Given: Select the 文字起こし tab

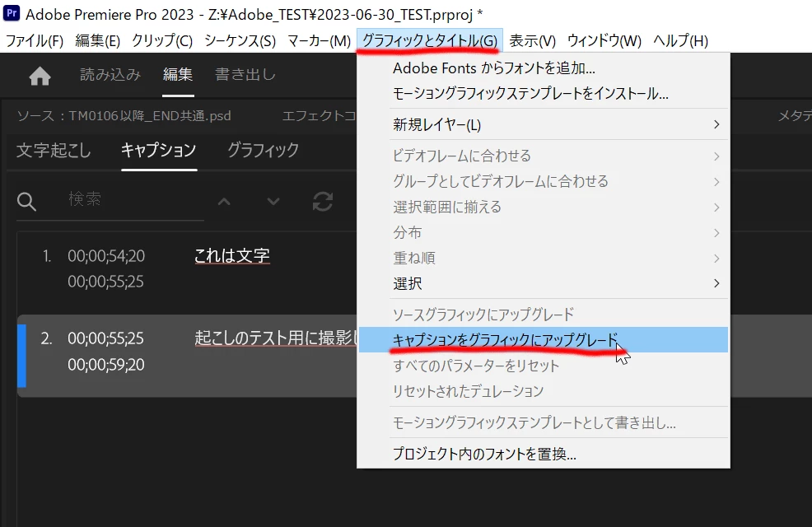Looking at the screenshot, I should tap(54, 150).
